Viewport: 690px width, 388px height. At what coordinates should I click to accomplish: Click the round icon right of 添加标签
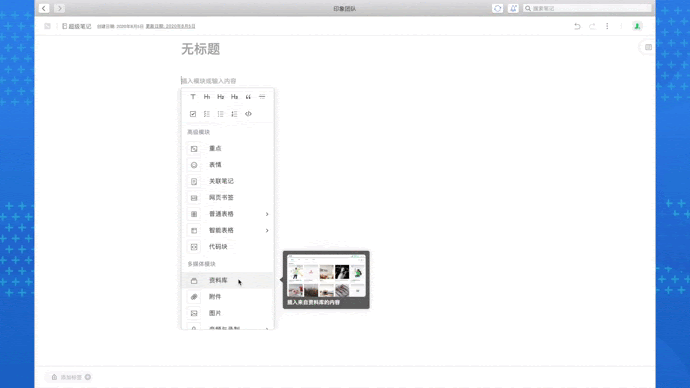point(88,377)
